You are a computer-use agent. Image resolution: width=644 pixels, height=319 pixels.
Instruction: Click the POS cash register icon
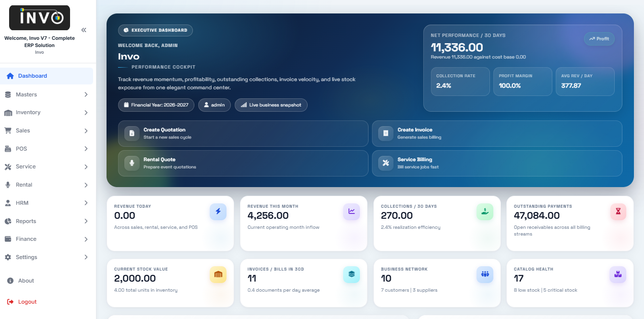point(8,149)
